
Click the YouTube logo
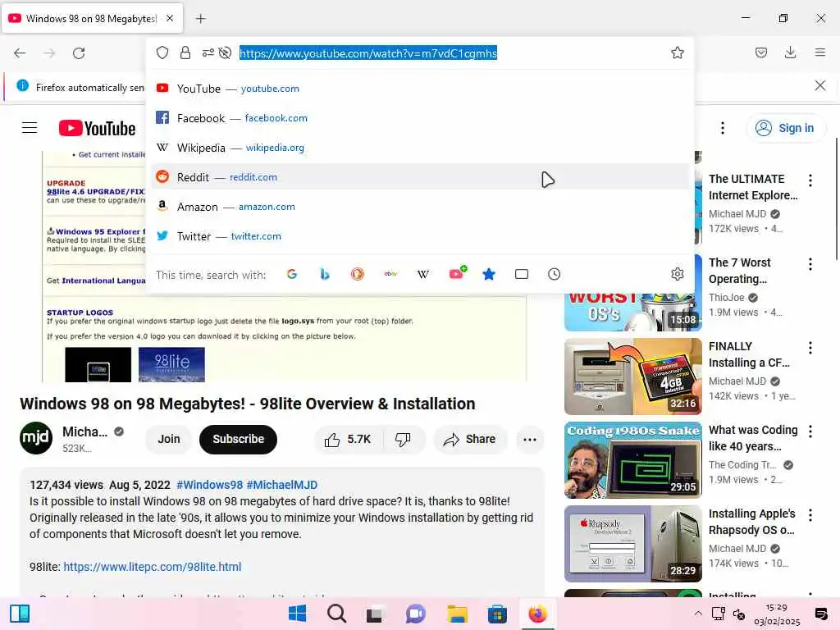[x=97, y=128]
